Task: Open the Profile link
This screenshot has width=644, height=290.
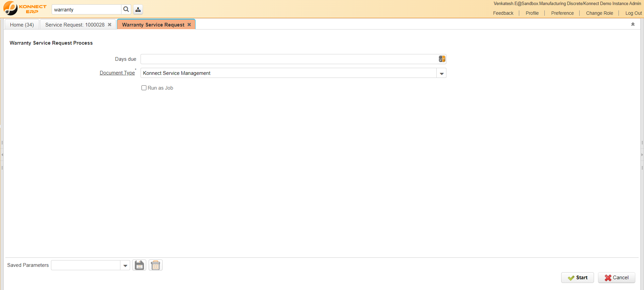Action: coord(532,13)
